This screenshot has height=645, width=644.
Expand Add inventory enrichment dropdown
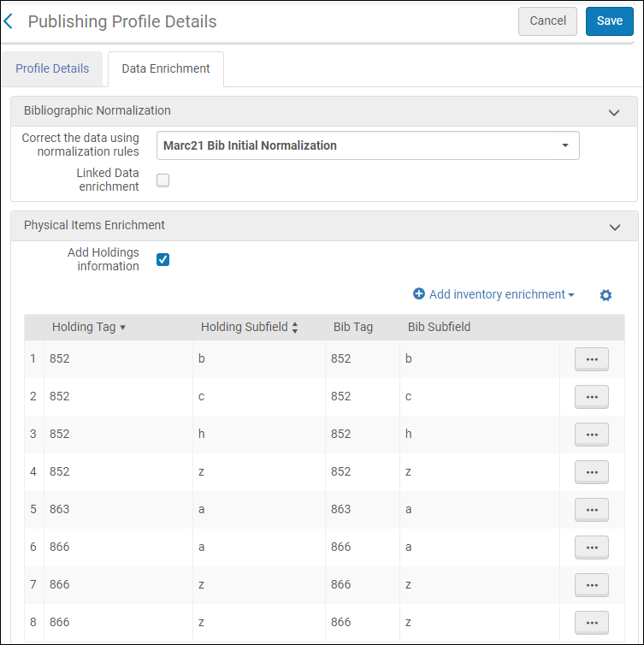[x=493, y=294]
